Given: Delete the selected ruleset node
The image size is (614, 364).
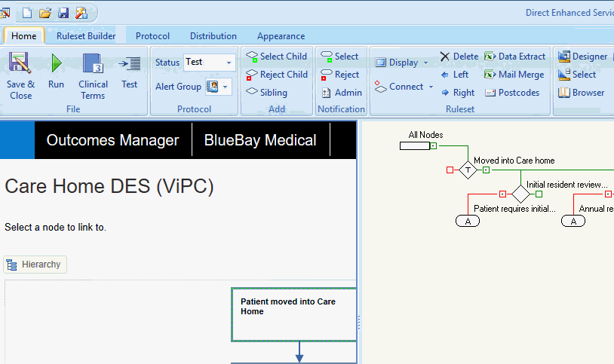Looking at the screenshot, I should click(x=459, y=57).
